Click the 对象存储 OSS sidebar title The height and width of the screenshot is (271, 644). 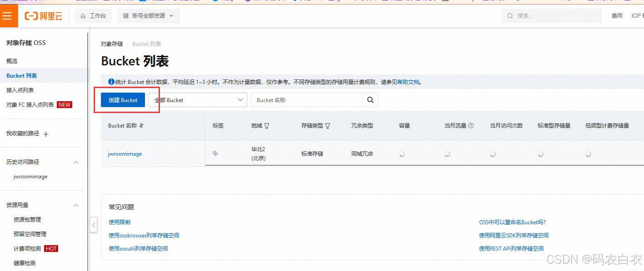26,43
